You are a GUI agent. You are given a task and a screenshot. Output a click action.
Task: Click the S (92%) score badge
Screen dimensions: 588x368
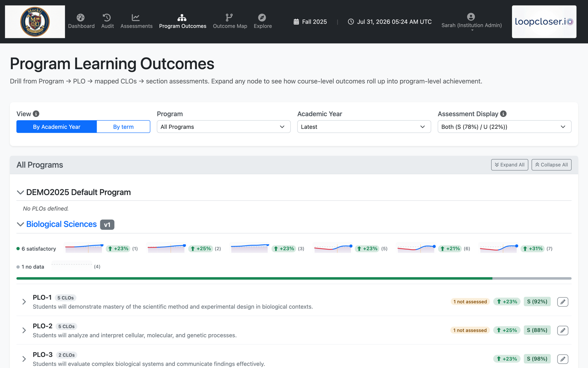[537, 302]
